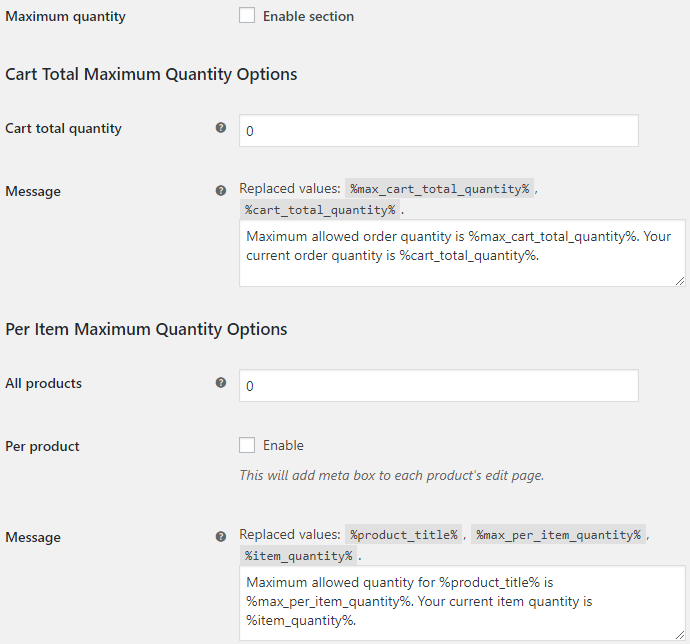Select the %max_cart_total_quantity% code tag
The width and height of the screenshot is (690, 644).
pyautogui.click(x=440, y=189)
